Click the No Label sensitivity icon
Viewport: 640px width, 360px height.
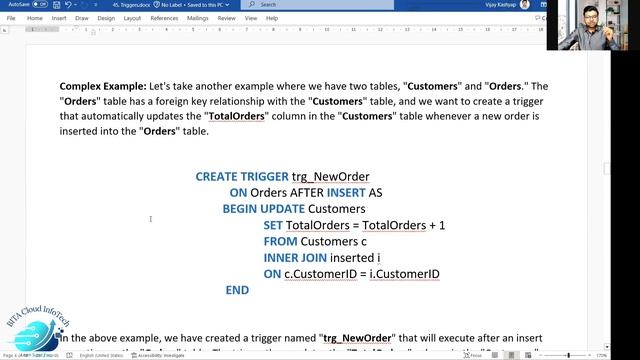point(157,4)
